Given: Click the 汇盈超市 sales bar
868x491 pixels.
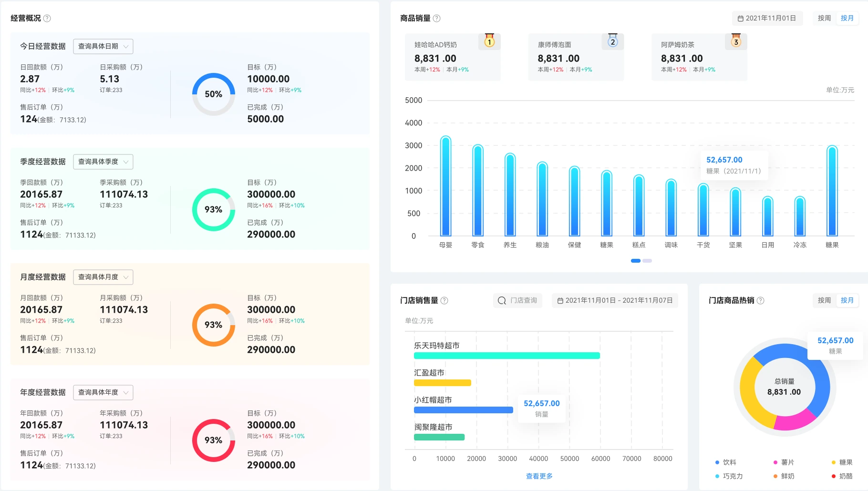Looking at the screenshot, I should pos(443,383).
